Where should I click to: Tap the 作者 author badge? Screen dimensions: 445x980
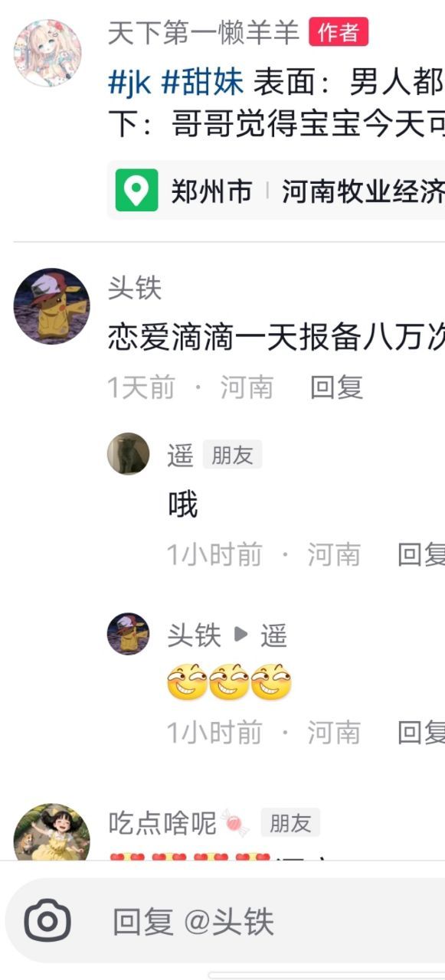(339, 32)
